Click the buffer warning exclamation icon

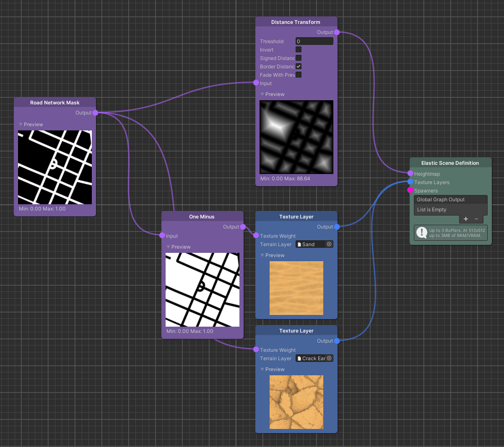tap(421, 233)
